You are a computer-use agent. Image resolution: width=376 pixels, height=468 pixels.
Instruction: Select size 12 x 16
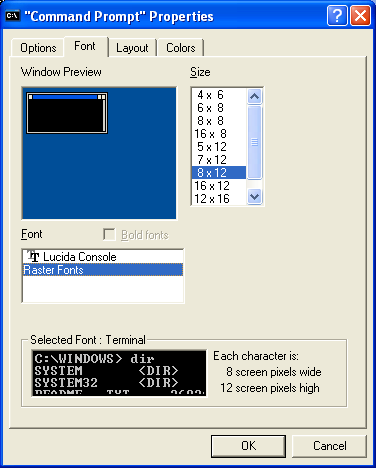(219, 199)
